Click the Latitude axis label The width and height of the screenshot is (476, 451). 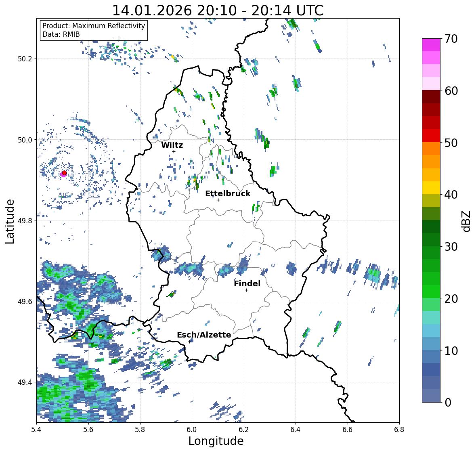(10, 221)
